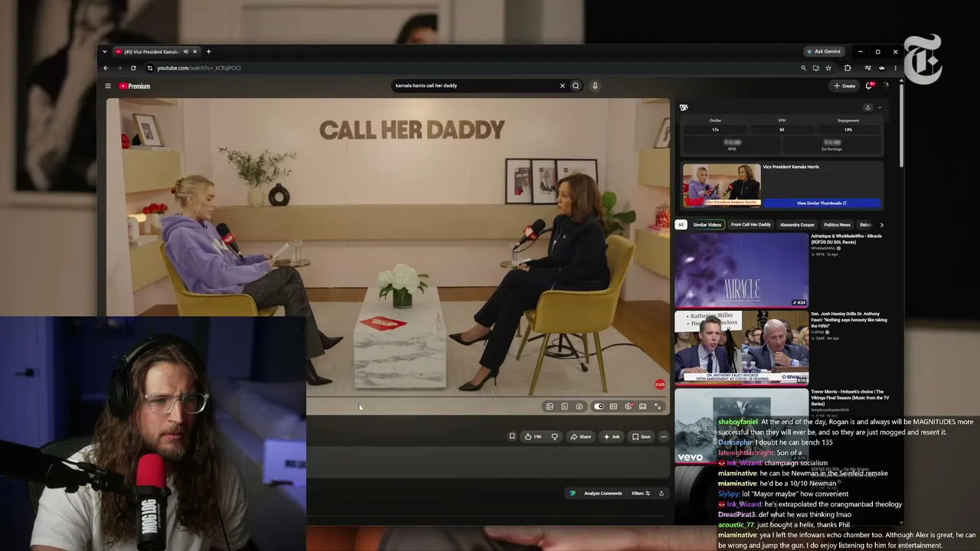Image resolution: width=980 pixels, height=551 pixels.
Task: Collapse the stats panel with chevron
Action: click(880, 108)
